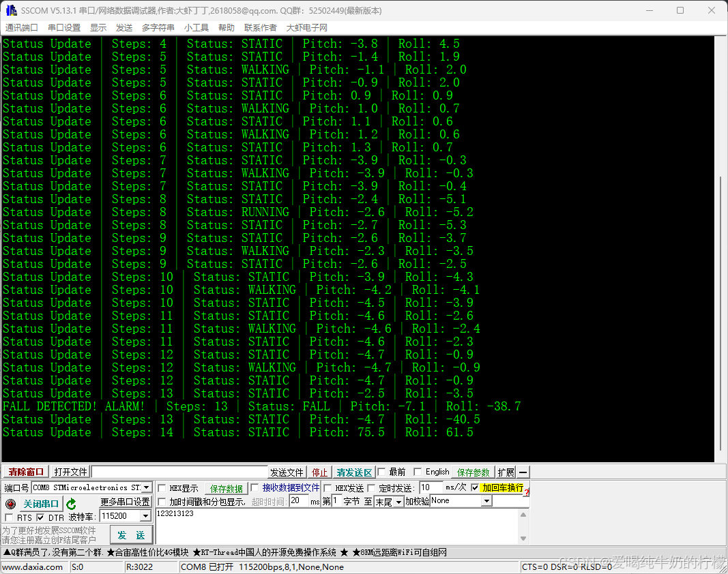
Task: Click the 停止 stop button
Action: pos(319,472)
